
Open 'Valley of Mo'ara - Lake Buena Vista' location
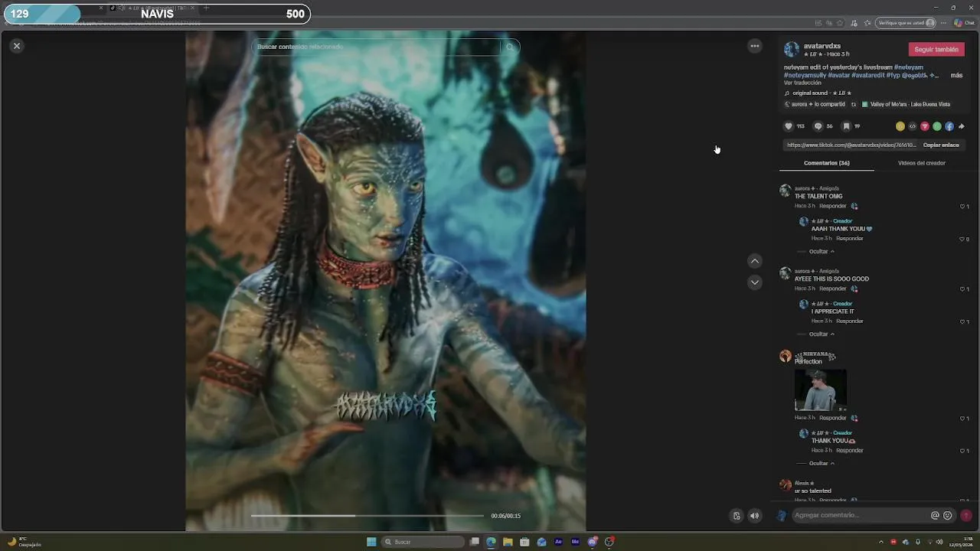[x=910, y=104]
